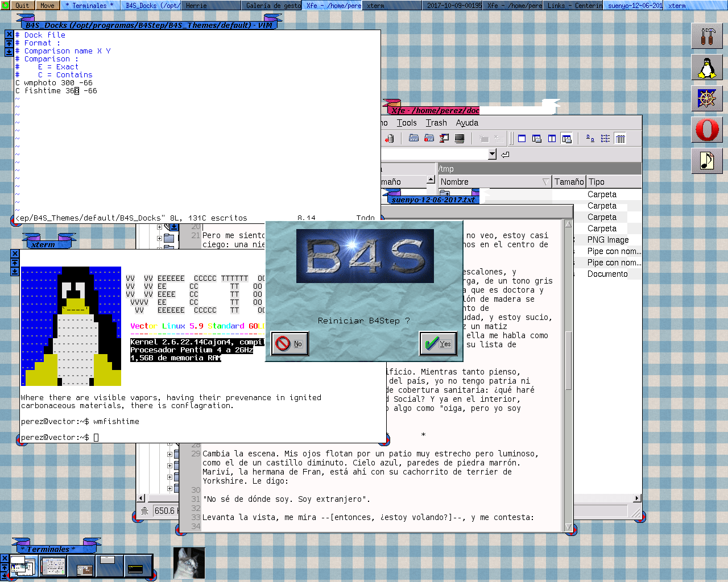Screen dimensions: 728x582
Task: Expand the bottom tree node beside line 30
Action: pos(169,488)
